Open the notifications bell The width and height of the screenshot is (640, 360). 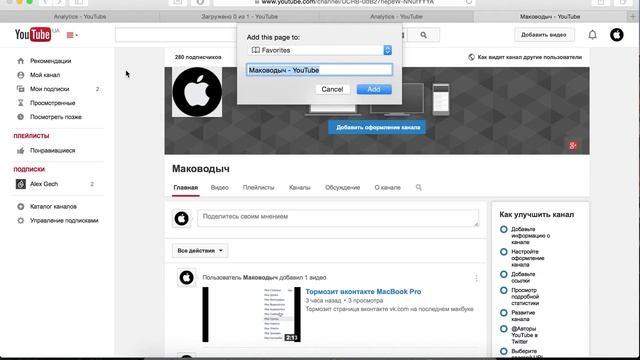[x=592, y=35]
